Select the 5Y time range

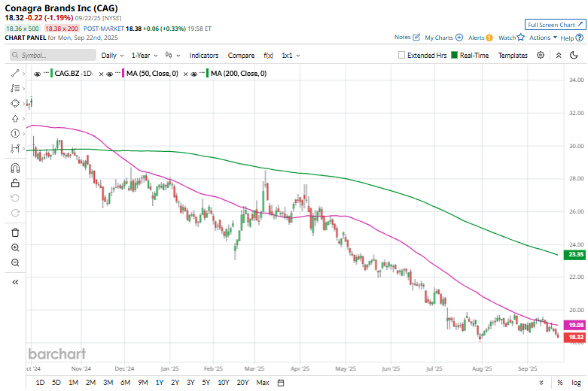click(x=206, y=383)
